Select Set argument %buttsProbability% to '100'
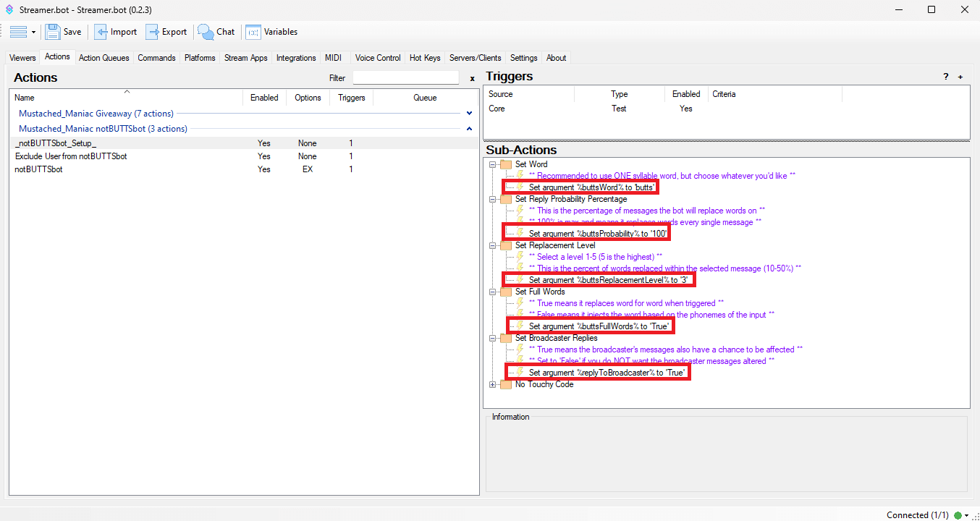980x521 pixels. 597,234
